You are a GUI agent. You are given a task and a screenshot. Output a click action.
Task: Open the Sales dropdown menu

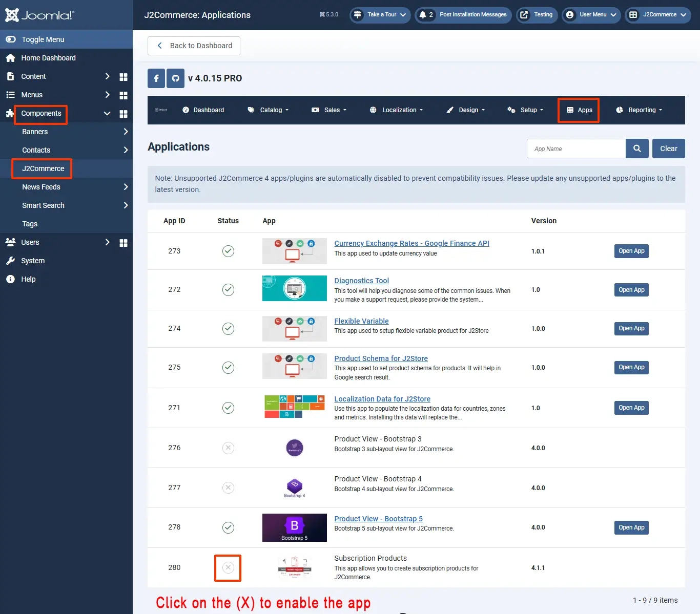click(x=329, y=110)
